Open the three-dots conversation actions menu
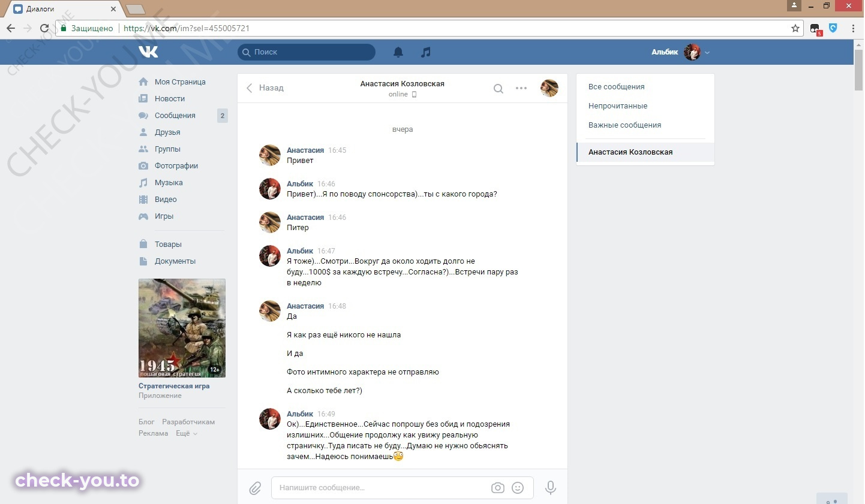 (x=521, y=88)
